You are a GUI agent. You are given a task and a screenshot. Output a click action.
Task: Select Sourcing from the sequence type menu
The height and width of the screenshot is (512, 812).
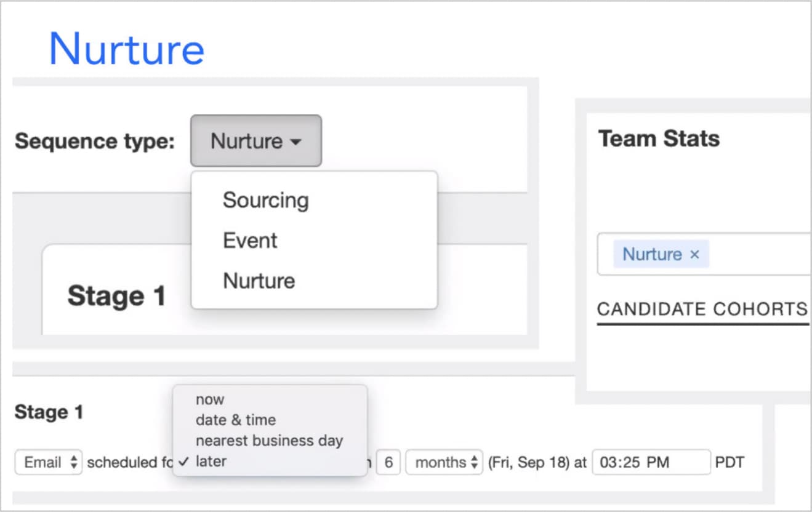265,201
